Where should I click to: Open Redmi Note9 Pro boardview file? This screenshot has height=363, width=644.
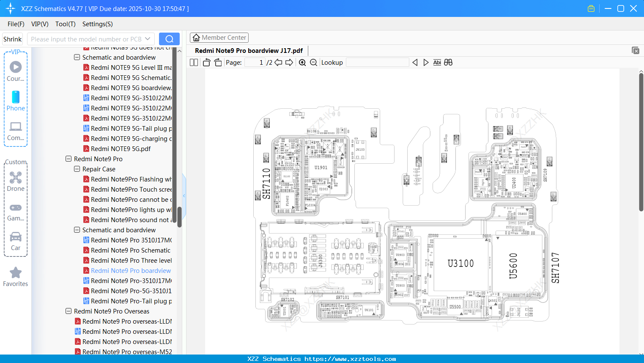(127, 271)
